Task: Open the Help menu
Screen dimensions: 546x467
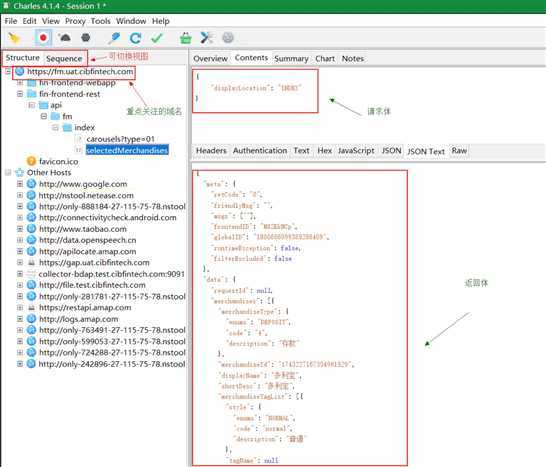Action: click(x=161, y=21)
